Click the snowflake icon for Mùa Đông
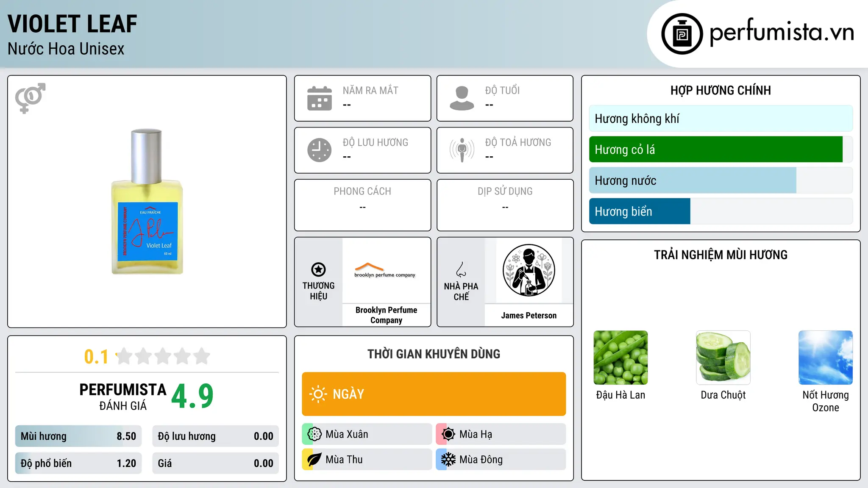868x488 pixels. [x=448, y=460]
